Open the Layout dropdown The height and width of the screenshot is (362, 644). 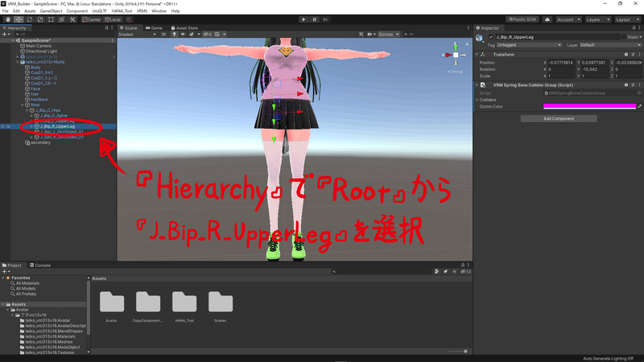click(x=627, y=19)
